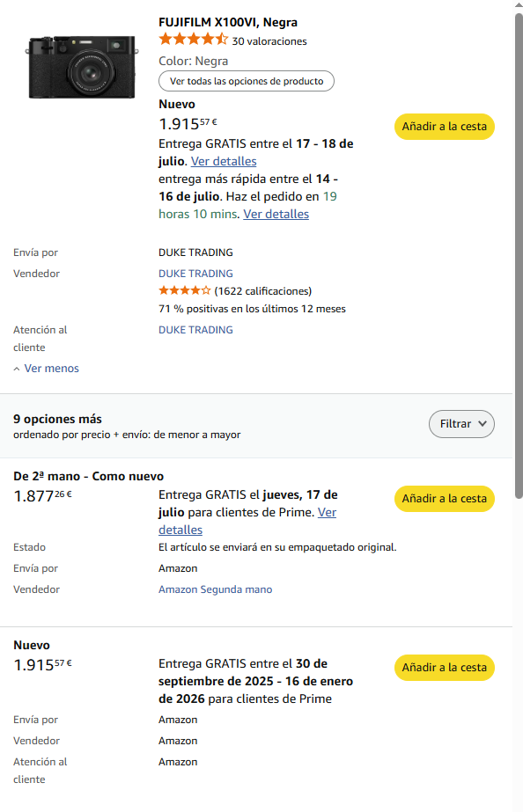Click the vertical scrollbar thumb
This screenshot has width=523, height=812.
[519, 256]
